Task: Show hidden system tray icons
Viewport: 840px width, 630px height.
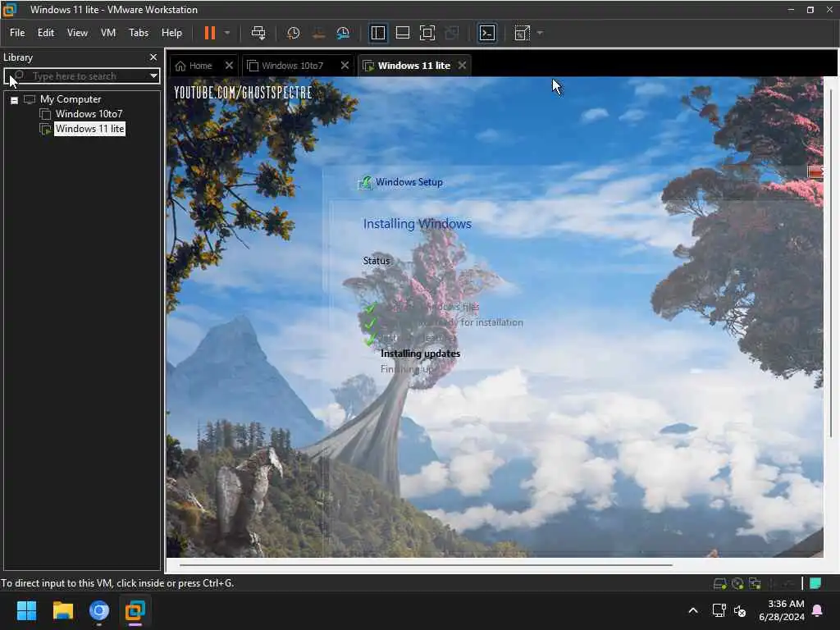Action: 692,610
